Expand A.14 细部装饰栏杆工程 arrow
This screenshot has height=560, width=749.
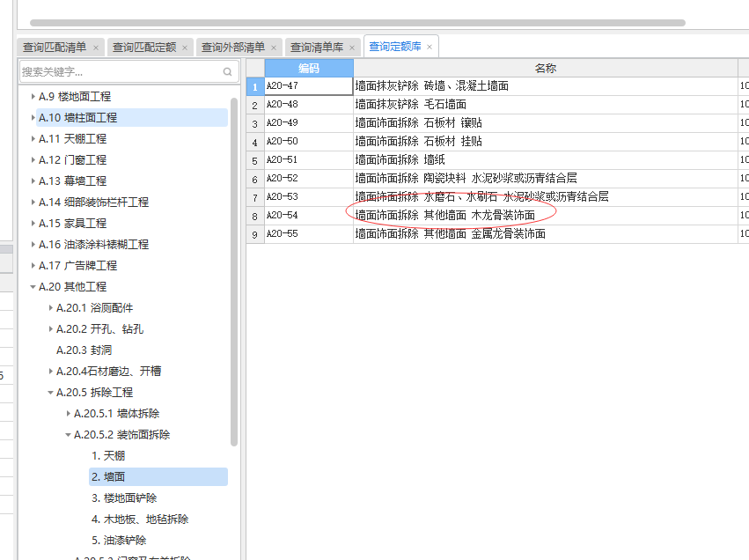point(33,203)
